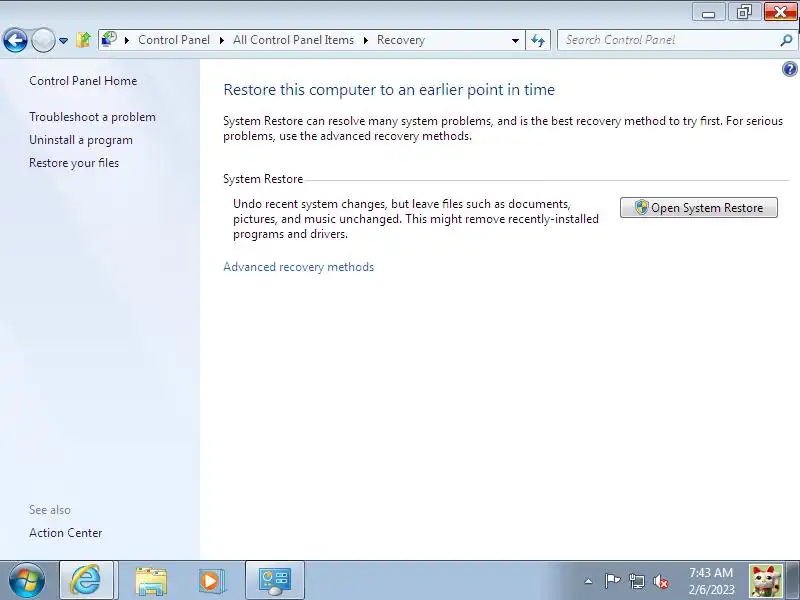Click the See also label
800x600 pixels.
coord(50,510)
